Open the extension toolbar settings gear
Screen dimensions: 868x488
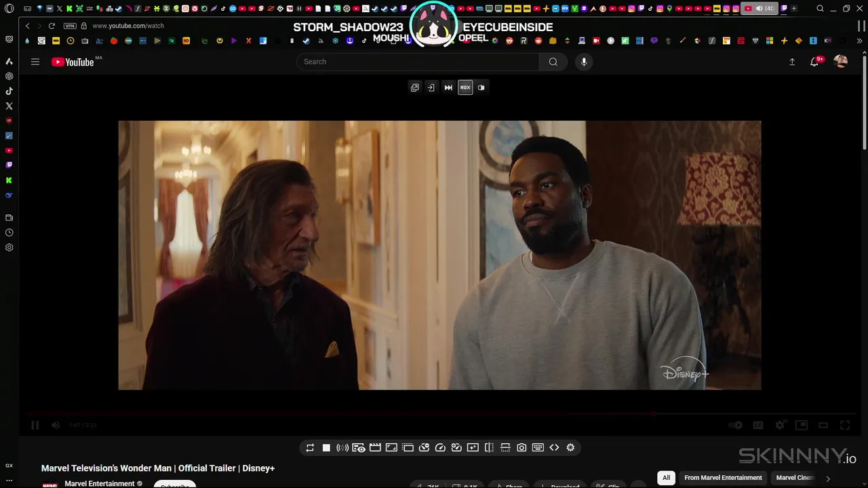click(x=570, y=447)
